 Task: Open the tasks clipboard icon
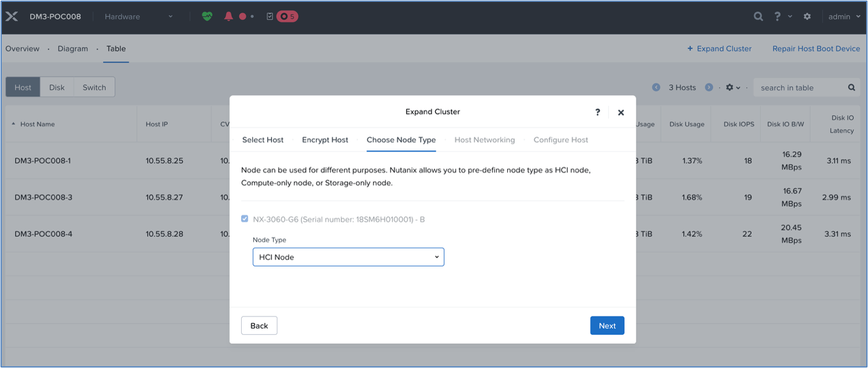pos(270,16)
